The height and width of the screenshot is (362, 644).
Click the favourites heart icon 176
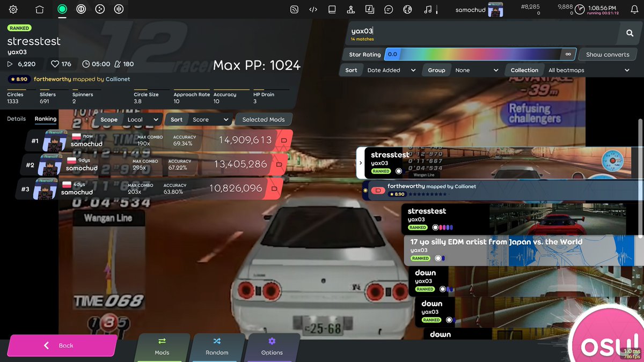pyautogui.click(x=55, y=64)
